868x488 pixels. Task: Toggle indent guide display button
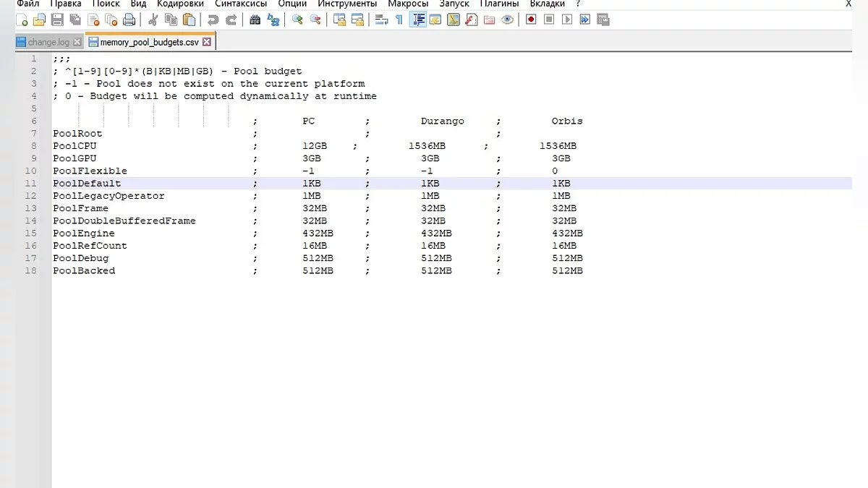tap(417, 20)
